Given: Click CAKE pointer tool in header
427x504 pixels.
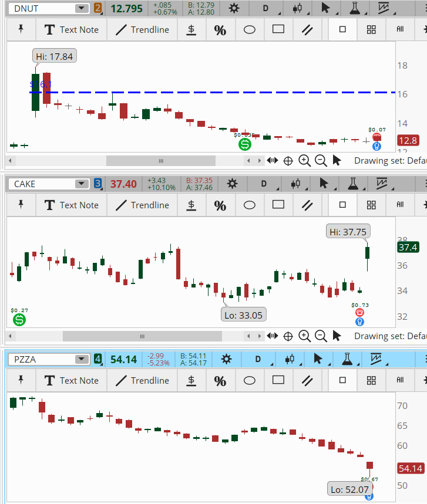Looking at the screenshot, I should (324, 184).
